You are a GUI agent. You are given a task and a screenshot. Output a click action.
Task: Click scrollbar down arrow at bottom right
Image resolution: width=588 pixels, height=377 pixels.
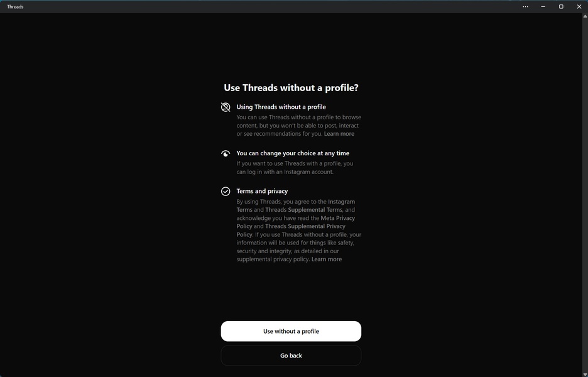[x=585, y=374]
